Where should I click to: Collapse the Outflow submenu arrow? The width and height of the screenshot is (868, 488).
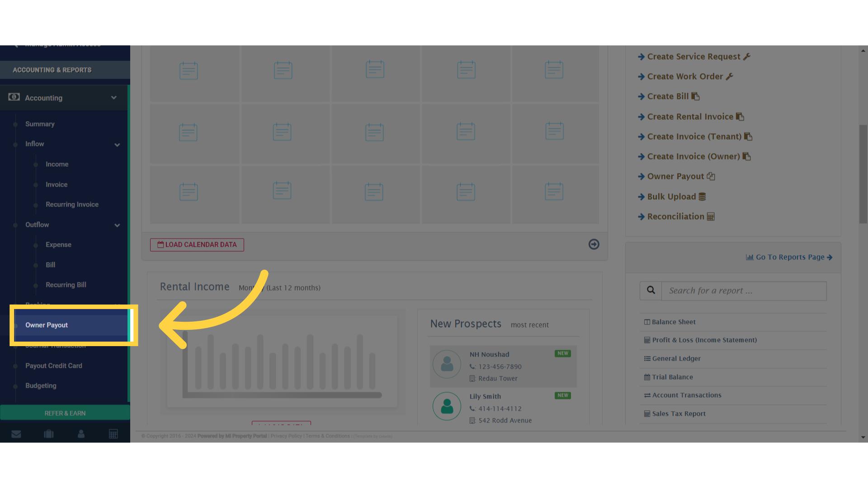click(117, 225)
